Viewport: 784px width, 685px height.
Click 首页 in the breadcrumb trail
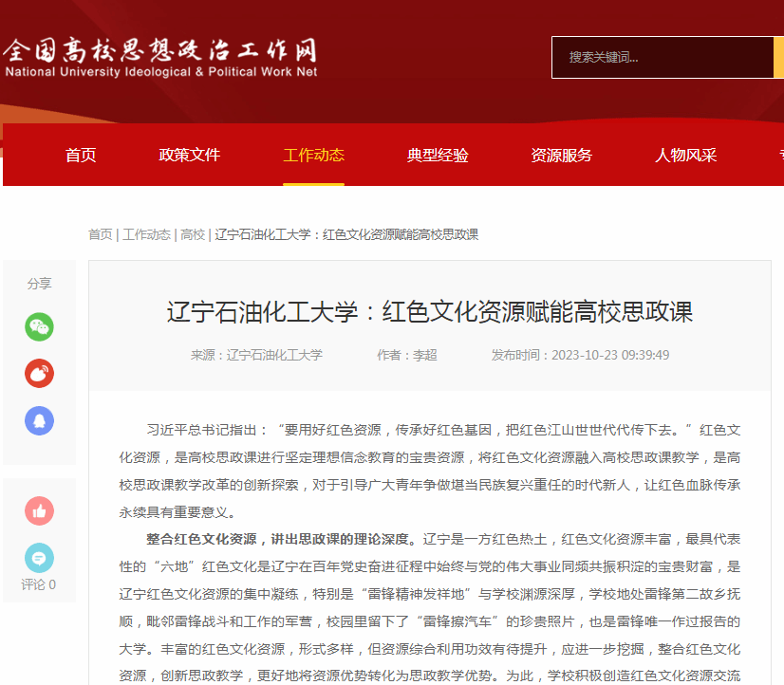100,234
